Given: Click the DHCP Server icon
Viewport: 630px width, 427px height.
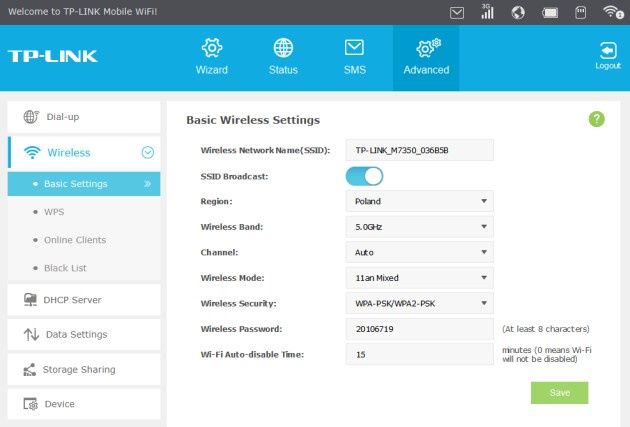Looking at the screenshot, I should pos(30,300).
